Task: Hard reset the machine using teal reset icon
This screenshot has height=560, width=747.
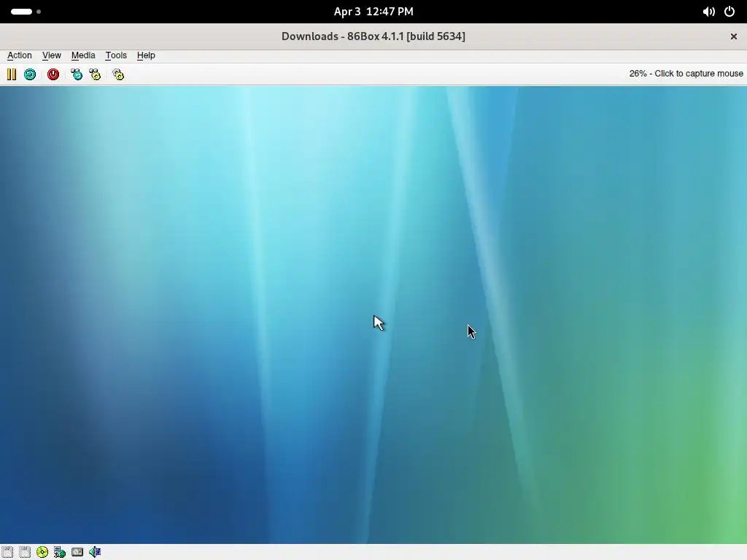Action: pyautogui.click(x=29, y=74)
